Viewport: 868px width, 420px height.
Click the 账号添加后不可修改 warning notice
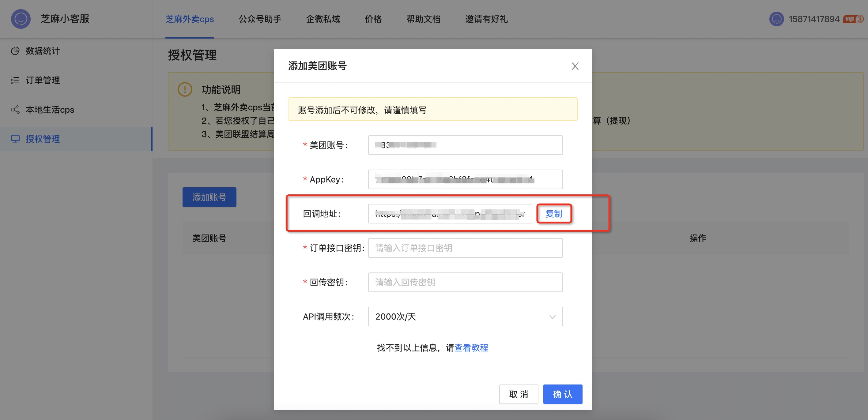pos(433,109)
